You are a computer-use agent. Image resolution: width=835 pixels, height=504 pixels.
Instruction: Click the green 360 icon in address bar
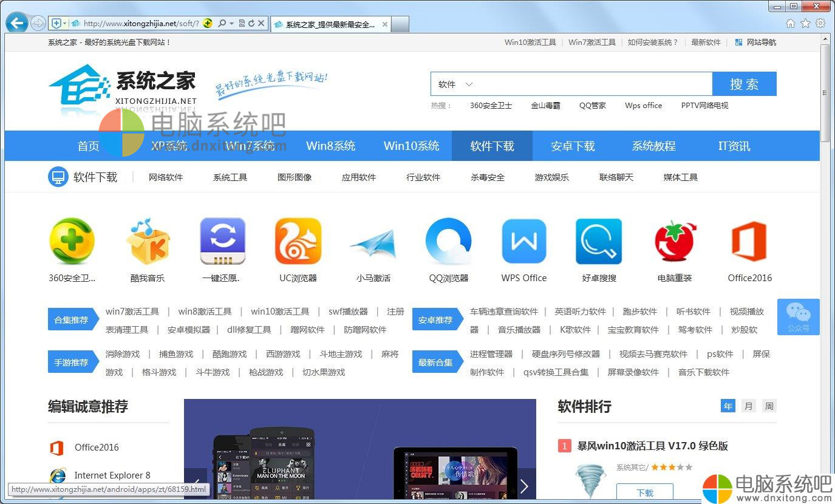(x=208, y=23)
